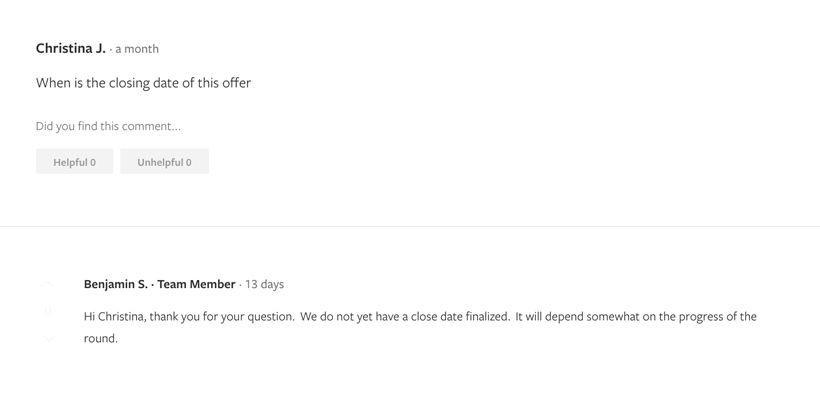Mark Christina's comment as Unhelpful
Screen dimensions: 820x413
(164, 162)
